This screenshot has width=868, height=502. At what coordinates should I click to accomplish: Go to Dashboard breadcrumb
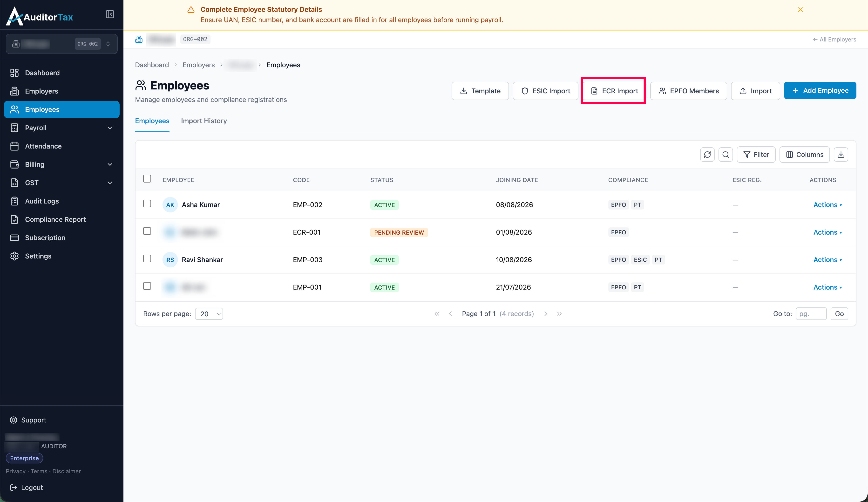click(x=152, y=65)
